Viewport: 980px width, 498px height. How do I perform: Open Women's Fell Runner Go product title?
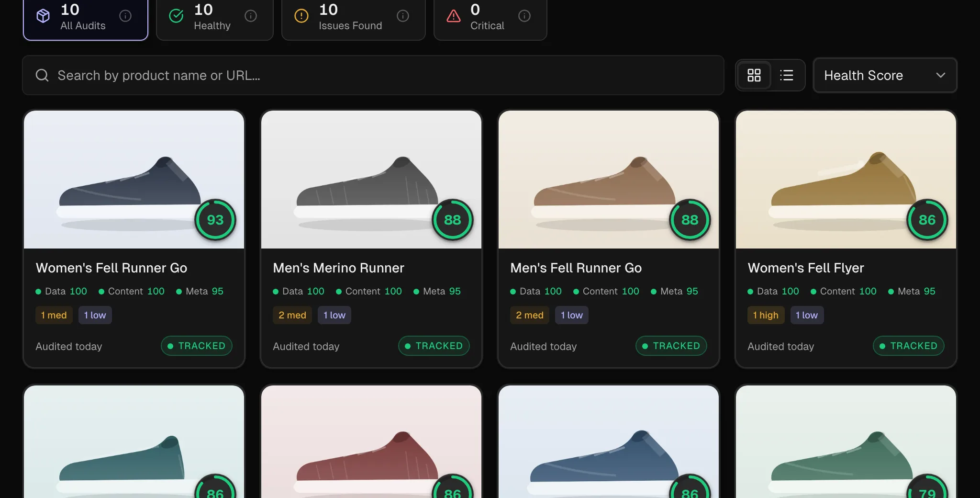(111, 268)
